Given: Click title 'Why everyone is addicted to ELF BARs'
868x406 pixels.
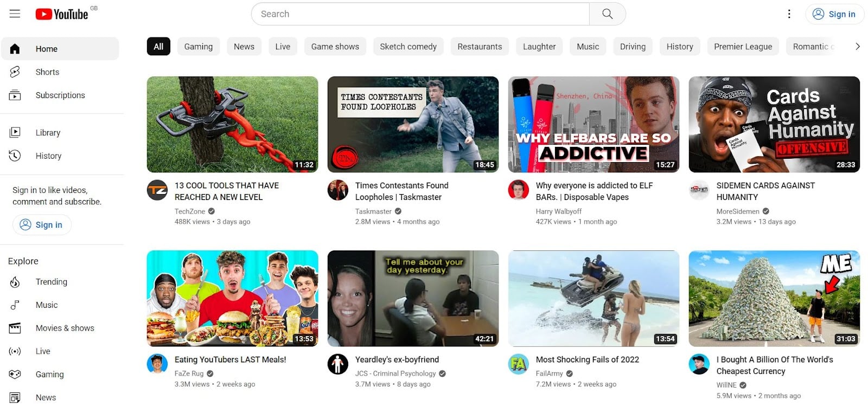Looking at the screenshot, I should click(594, 191).
